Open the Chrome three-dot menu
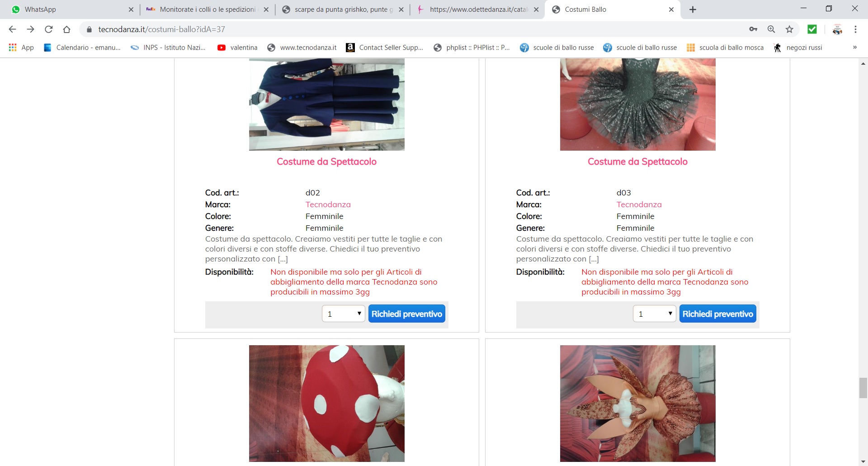 pyautogui.click(x=855, y=29)
